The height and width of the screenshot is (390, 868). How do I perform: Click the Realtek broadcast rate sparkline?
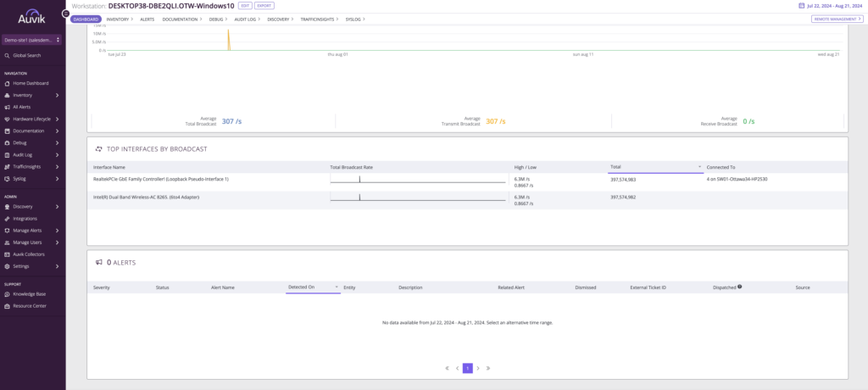pos(418,179)
